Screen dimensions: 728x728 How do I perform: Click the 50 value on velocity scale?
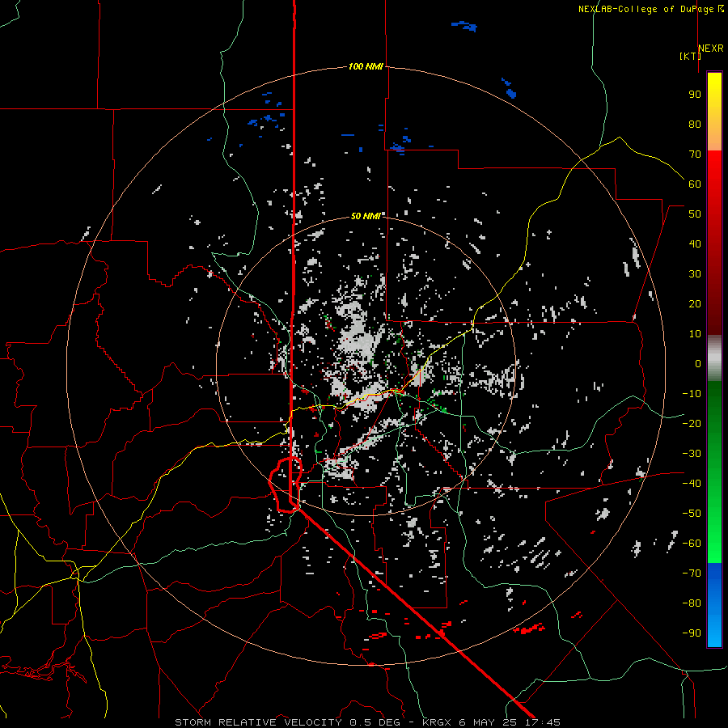click(x=695, y=214)
